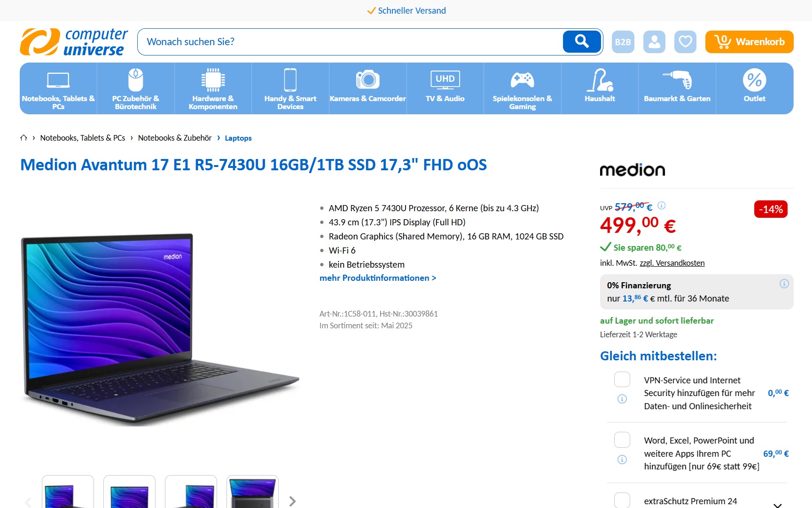Tick the extraSchutz Premium 24 checkbox
The width and height of the screenshot is (812, 508).
point(622,500)
